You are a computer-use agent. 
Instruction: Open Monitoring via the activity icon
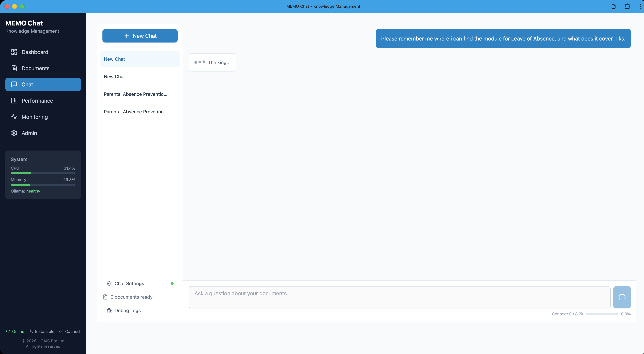(x=14, y=117)
